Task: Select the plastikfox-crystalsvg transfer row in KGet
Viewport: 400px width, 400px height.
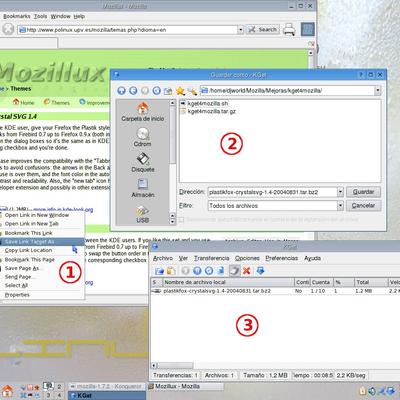Action: click(x=275, y=291)
